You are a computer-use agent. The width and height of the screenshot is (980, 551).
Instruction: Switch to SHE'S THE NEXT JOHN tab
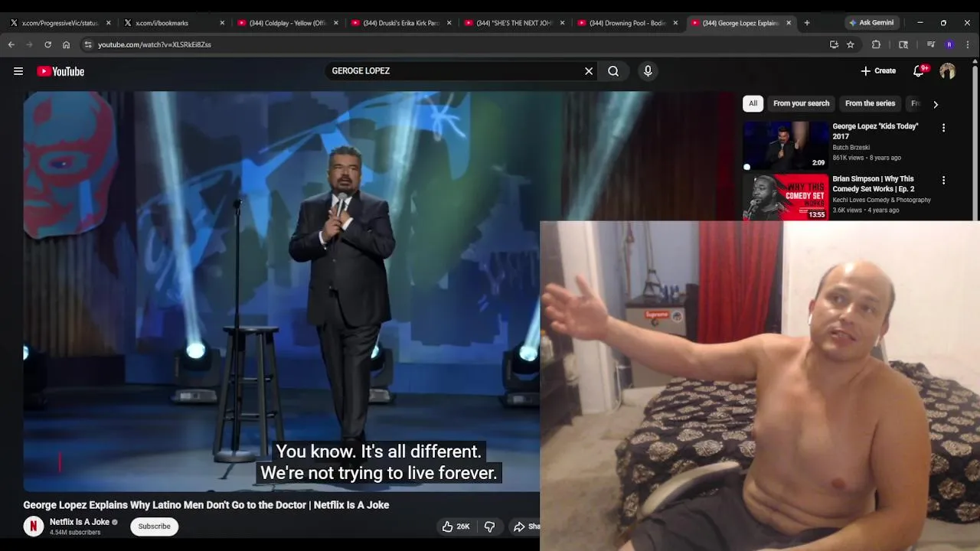[514, 23]
